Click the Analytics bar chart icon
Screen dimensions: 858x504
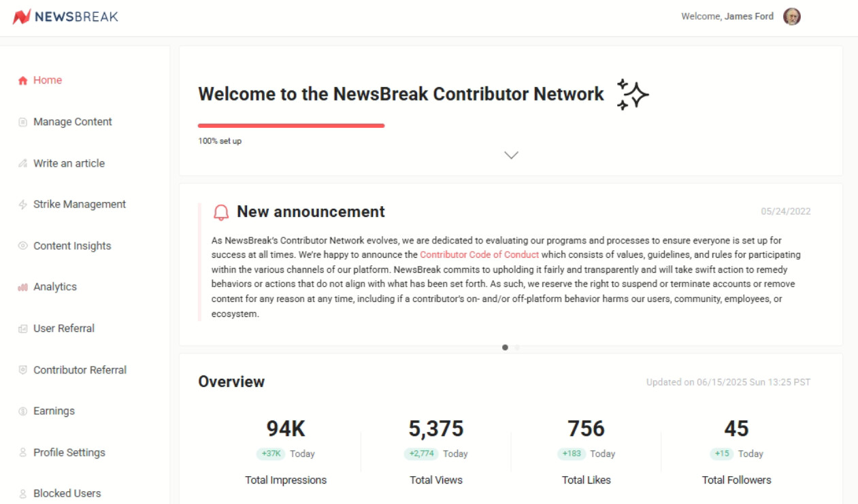coord(22,288)
